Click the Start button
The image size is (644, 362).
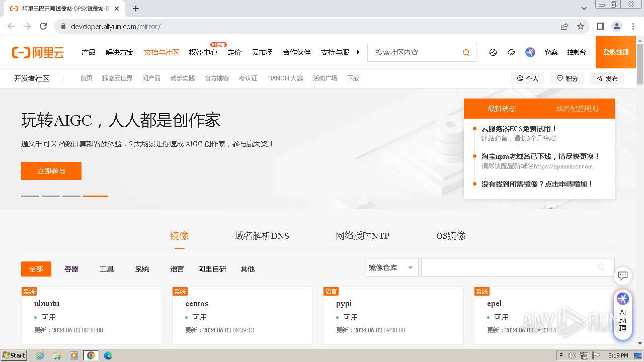[14, 355]
